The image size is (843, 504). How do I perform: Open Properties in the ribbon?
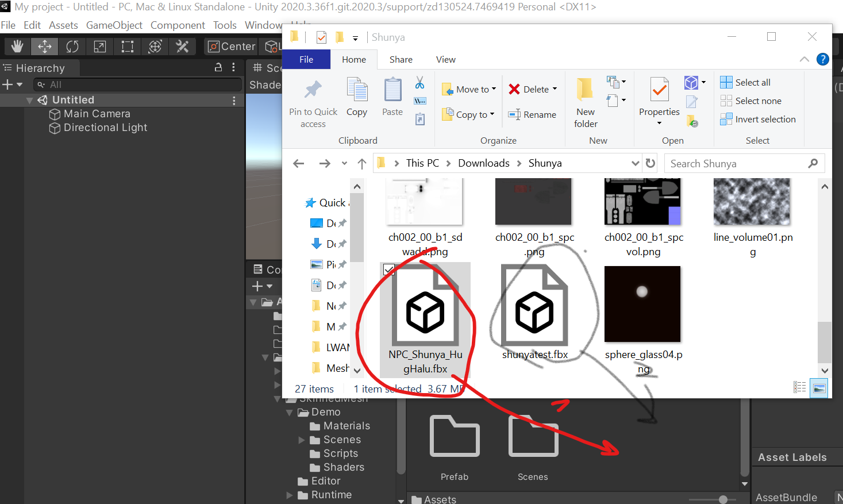click(x=659, y=101)
